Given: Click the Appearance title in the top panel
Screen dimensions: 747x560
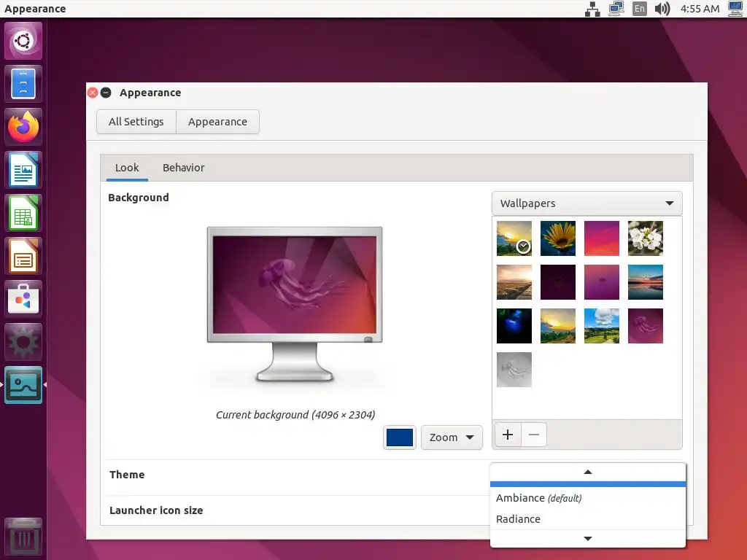Looking at the screenshot, I should [35, 9].
